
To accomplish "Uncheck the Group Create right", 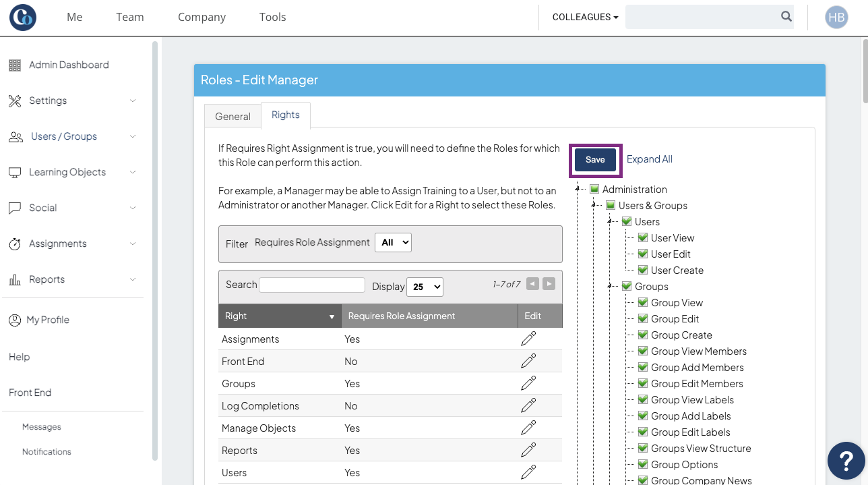I will [x=643, y=335].
